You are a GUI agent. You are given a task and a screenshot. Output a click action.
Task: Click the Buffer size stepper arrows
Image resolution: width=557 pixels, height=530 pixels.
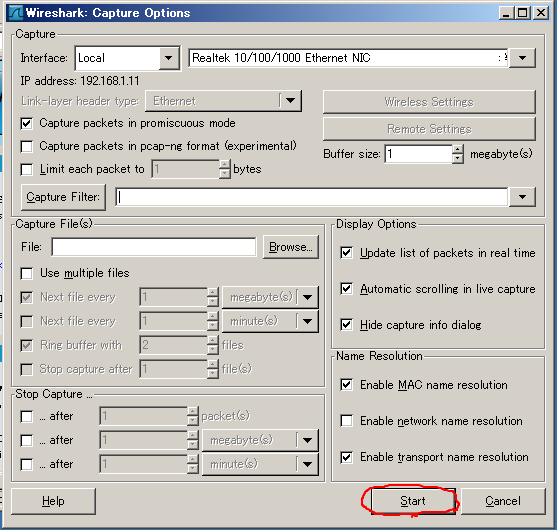[458, 154]
